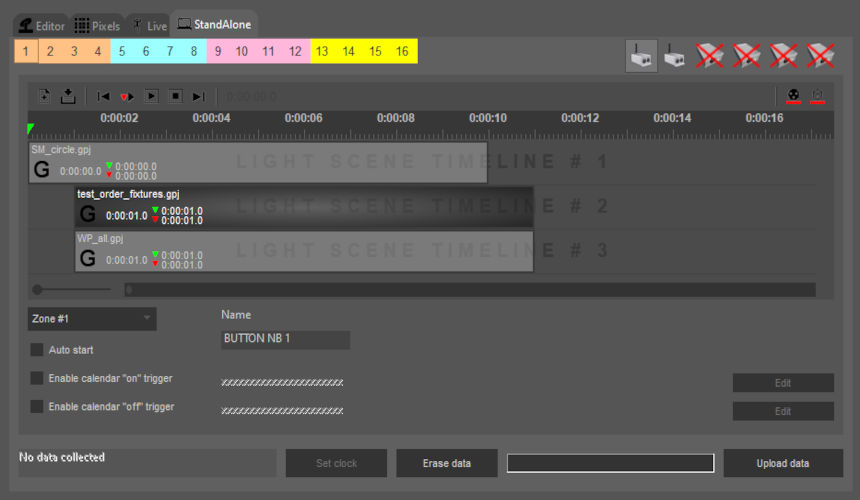Click the last crossed-out interface device icon
Screen dimensions: 860x500
(821, 56)
